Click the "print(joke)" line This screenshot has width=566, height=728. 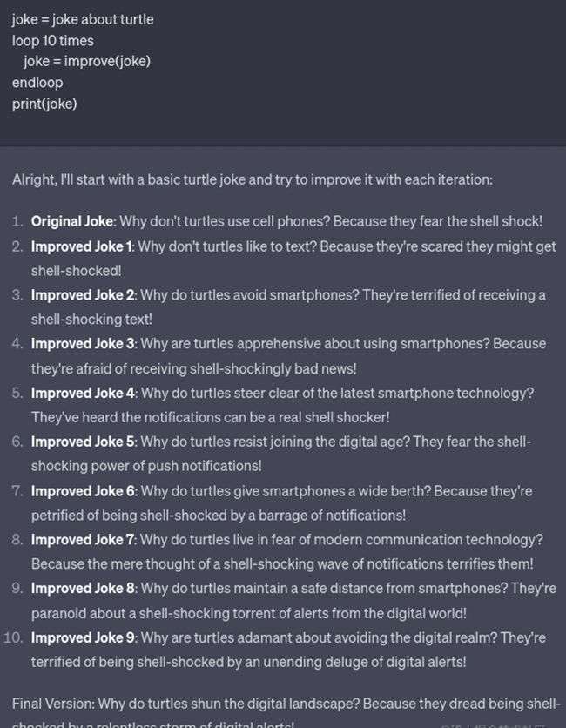pos(44,104)
